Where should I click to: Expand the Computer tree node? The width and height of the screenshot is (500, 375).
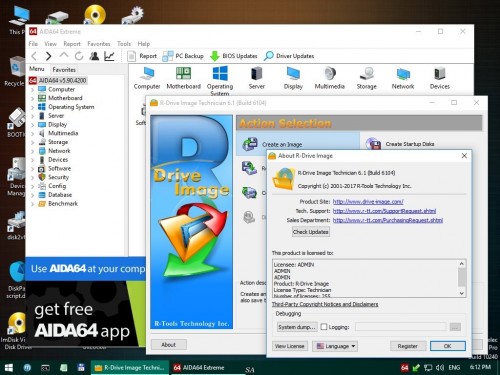coord(32,90)
